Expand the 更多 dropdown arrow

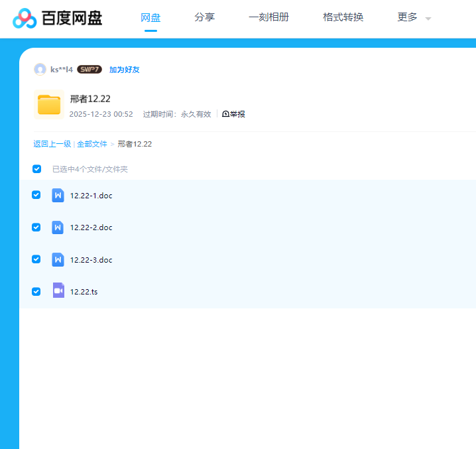click(x=428, y=19)
